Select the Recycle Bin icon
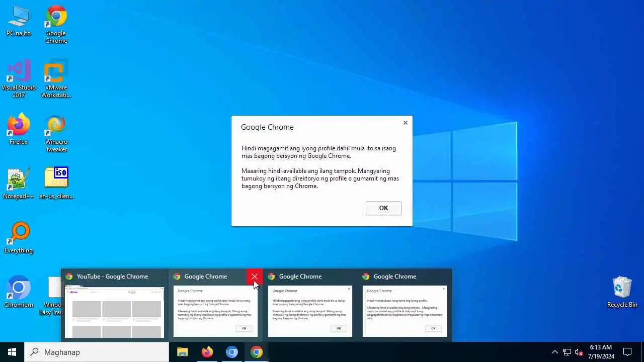 click(x=622, y=292)
